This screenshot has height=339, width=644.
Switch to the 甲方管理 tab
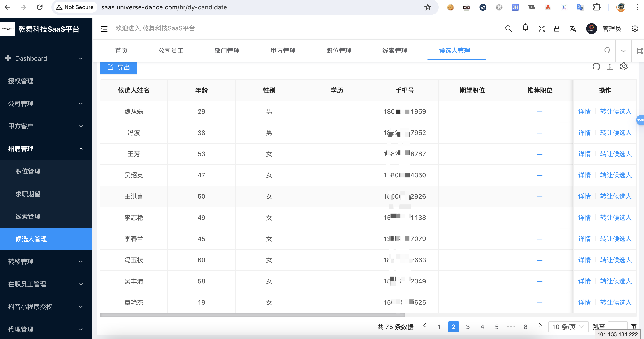pyautogui.click(x=283, y=51)
